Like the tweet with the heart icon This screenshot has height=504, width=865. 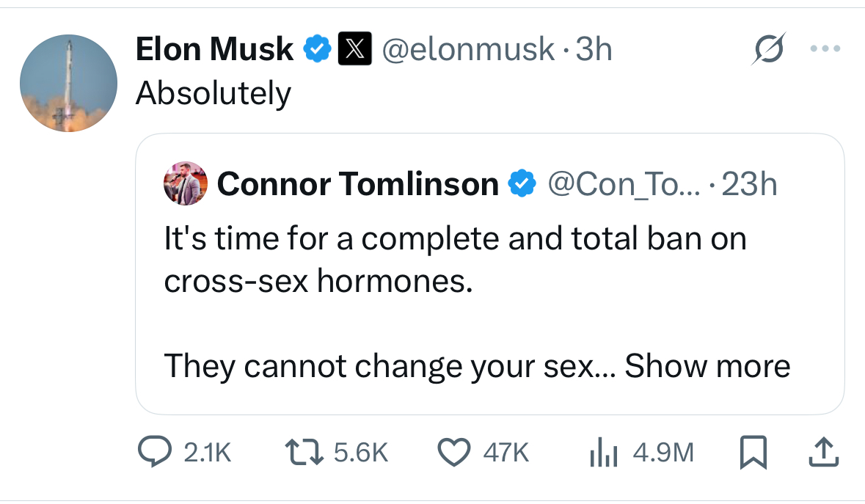(453, 453)
